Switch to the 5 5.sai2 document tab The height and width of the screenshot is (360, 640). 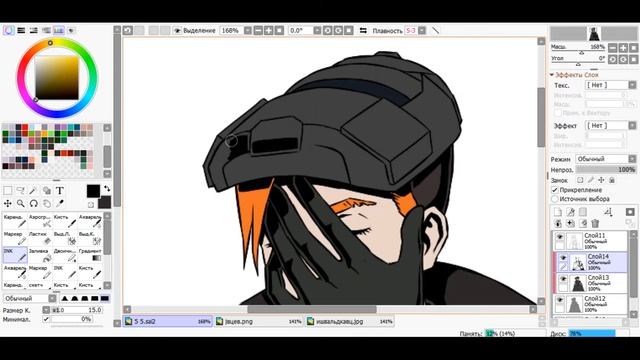[168, 321]
